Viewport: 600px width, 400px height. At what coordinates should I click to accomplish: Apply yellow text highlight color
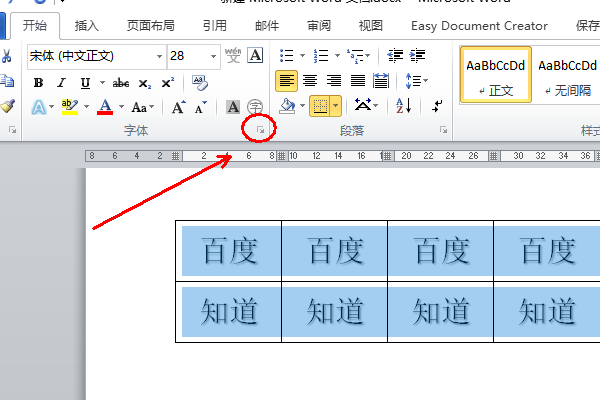(70, 107)
